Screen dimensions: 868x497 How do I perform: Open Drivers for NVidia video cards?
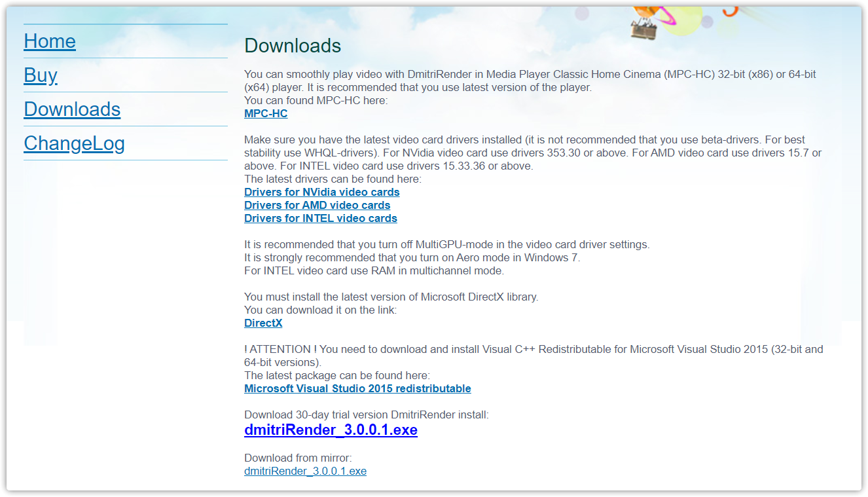point(322,192)
